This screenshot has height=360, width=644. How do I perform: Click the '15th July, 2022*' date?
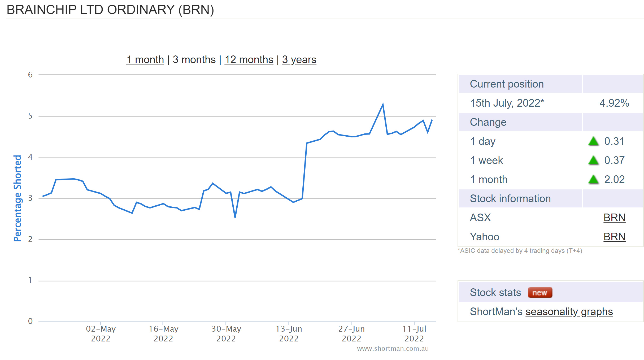[x=507, y=103]
